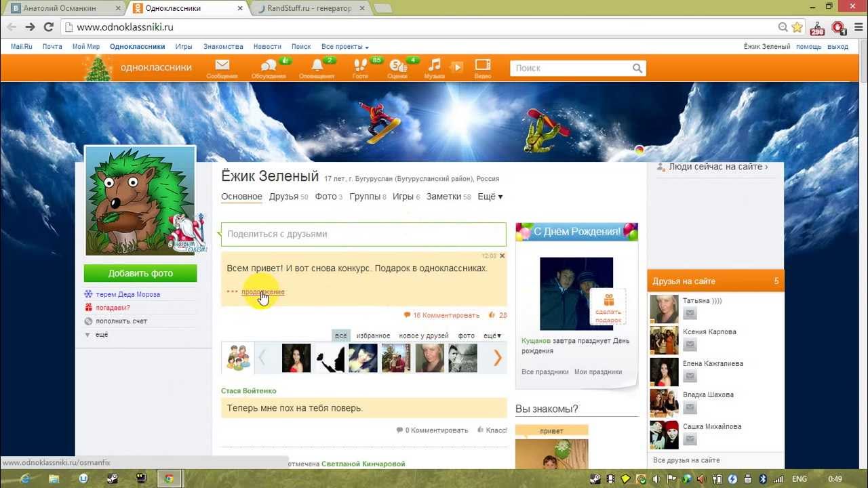Open the Видео icon
The image size is (868, 488).
[x=483, y=68]
